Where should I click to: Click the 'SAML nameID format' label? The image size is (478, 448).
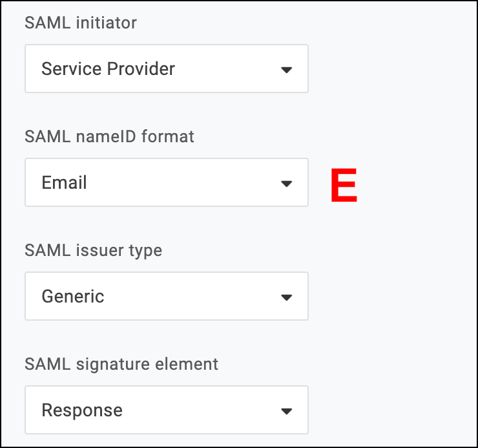(109, 136)
